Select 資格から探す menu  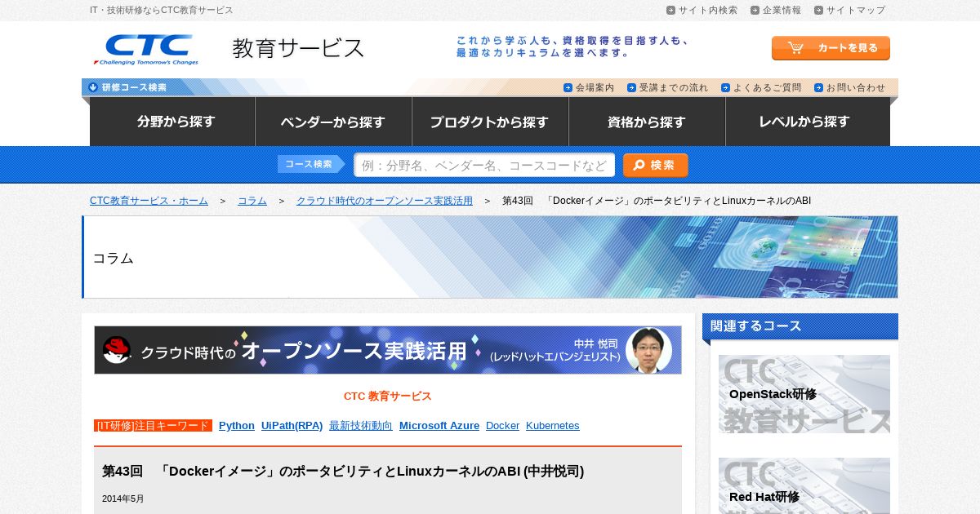point(647,122)
